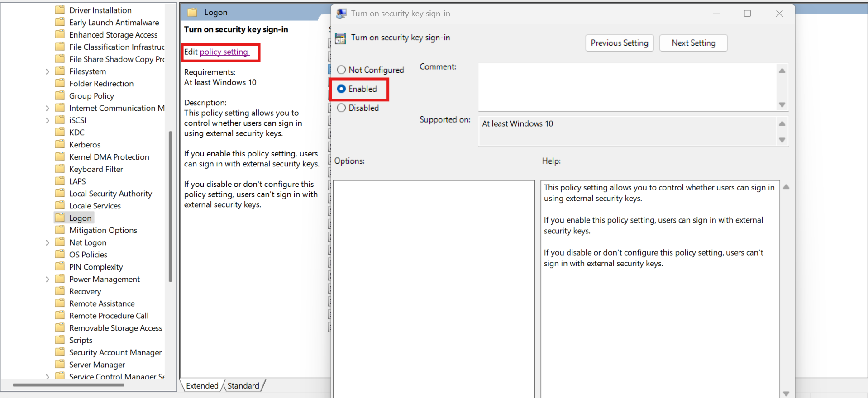Expand the Service Control Manager node
Viewport: 868px width, 398px height.
[48, 376]
